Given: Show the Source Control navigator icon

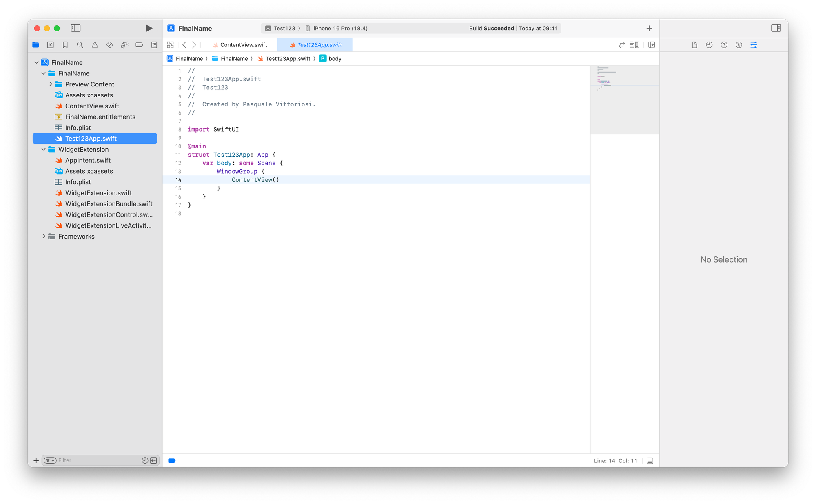Looking at the screenshot, I should click(x=50, y=45).
